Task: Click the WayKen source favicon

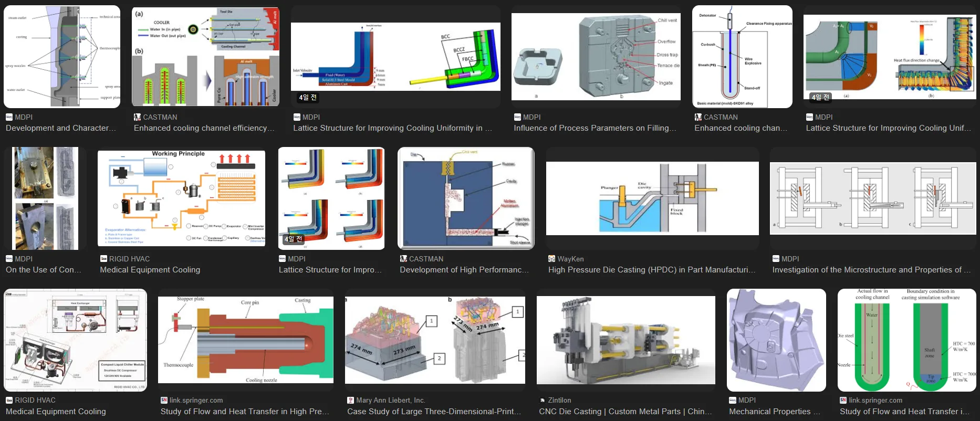Action: coord(551,259)
